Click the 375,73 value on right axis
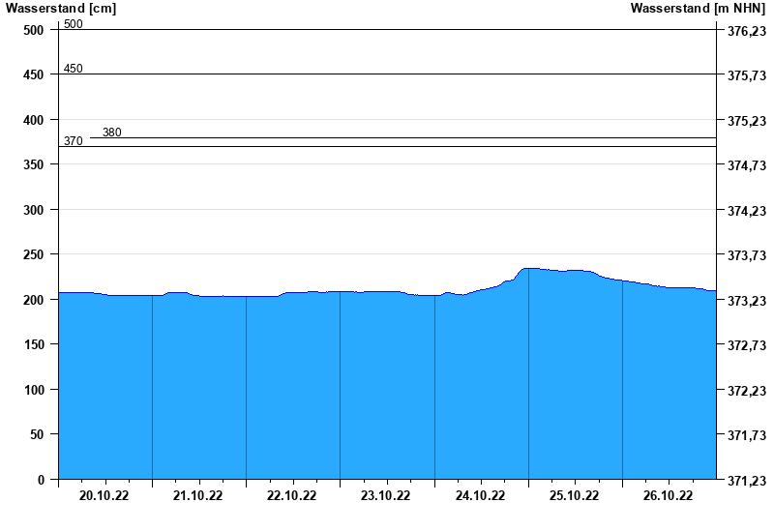Image resolution: width=774 pixels, height=532 pixels. (747, 76)
